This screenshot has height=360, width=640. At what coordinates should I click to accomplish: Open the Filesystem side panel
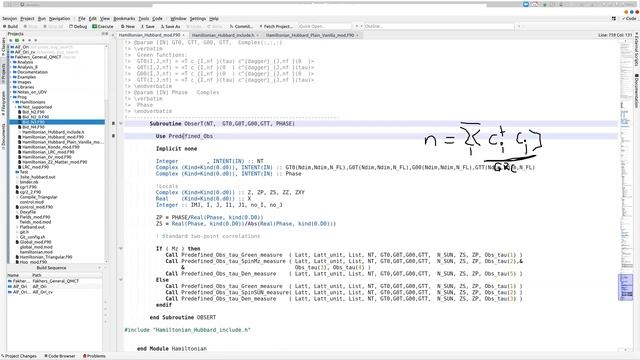pyautogui.click(x=3, y=103)
